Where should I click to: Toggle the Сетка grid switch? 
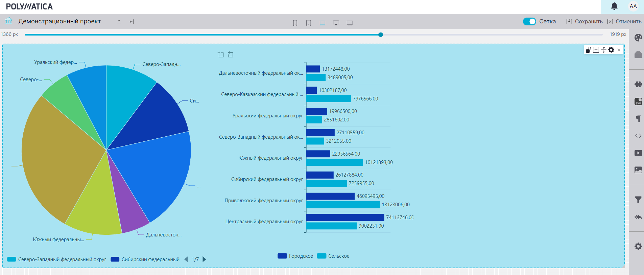pos(529,21)
